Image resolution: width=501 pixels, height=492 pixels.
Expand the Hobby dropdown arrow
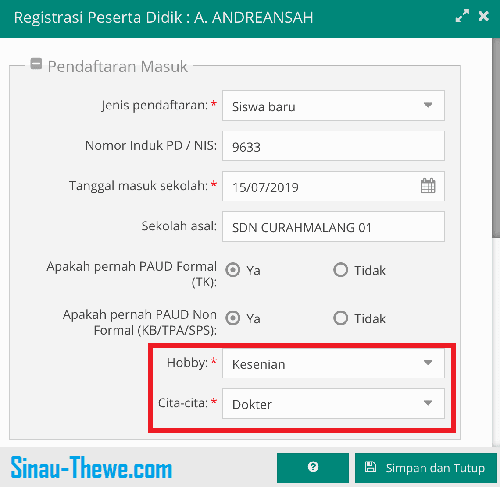(x=428, y=362)
